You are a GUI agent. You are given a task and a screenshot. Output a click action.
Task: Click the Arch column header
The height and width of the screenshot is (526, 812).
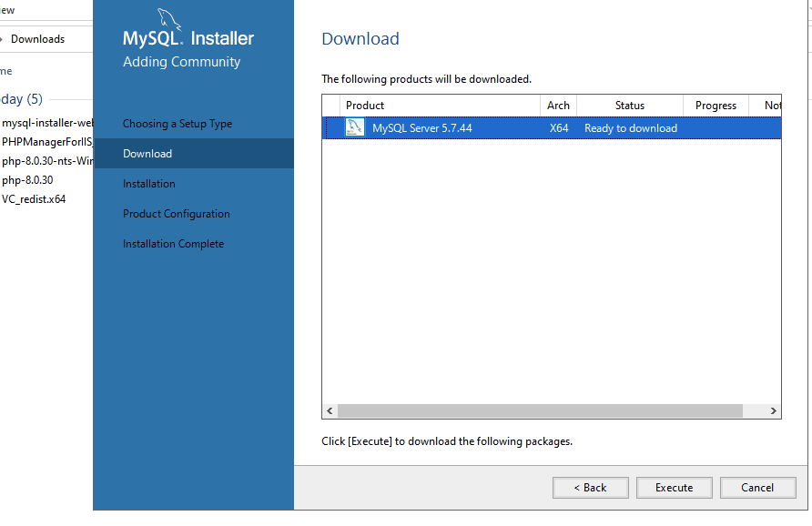(x=558, y=106)
